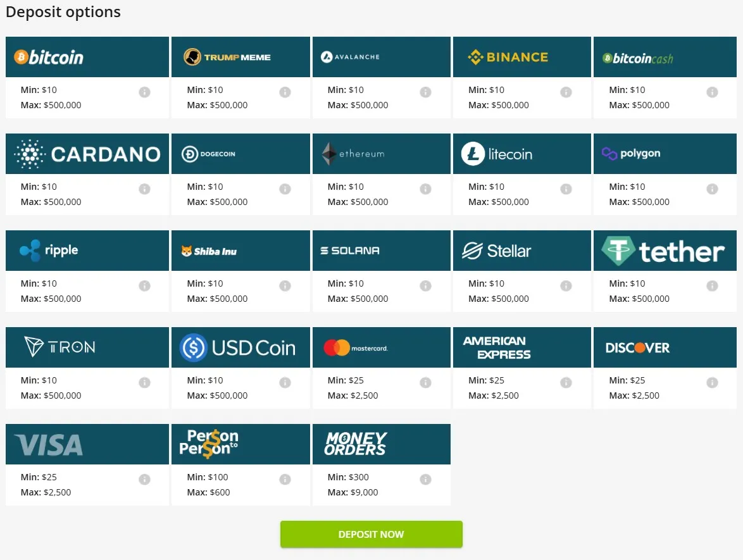Show info for Stellar deposit limits

566,285
